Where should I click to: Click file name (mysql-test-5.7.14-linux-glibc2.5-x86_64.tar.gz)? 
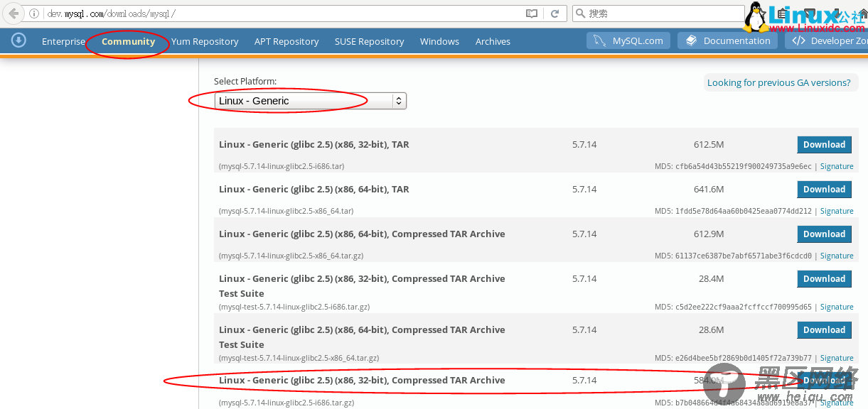point(299,358)
